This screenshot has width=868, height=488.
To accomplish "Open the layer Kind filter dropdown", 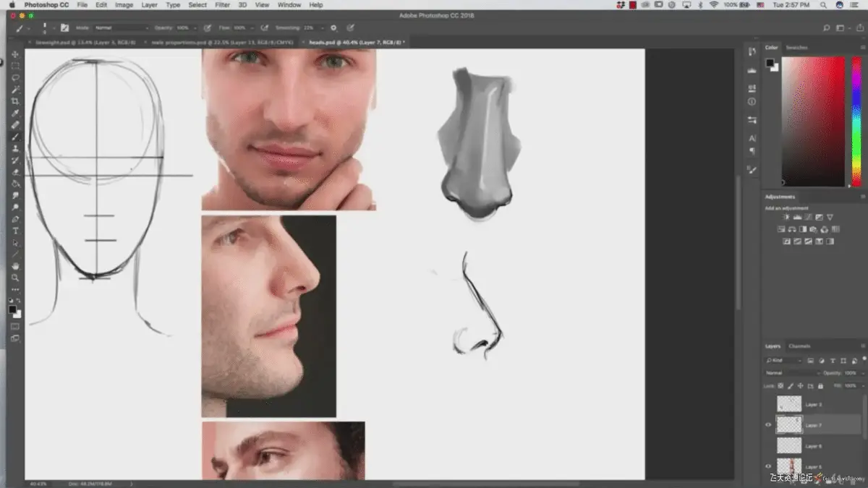I will click(784, 360).
